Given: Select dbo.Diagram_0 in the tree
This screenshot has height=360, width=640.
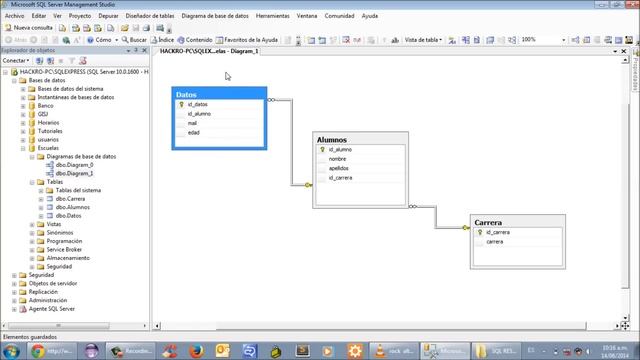Looking at the screenshot, I should [x=74, y=165].
